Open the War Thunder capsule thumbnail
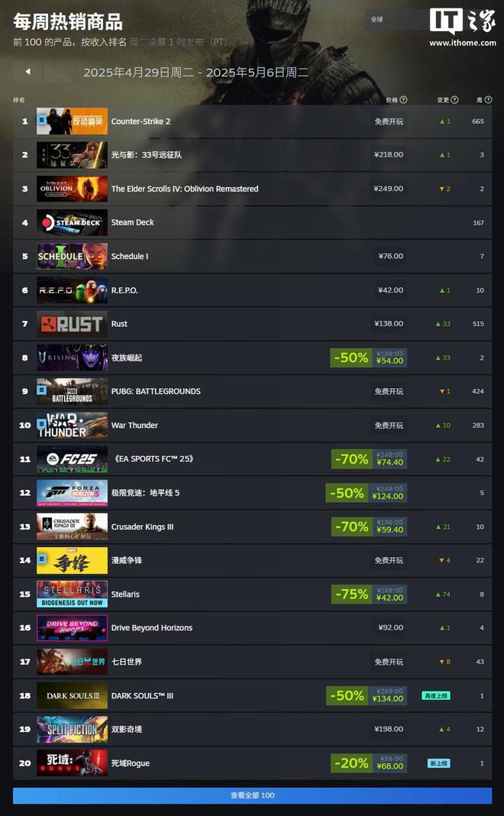 coord(73,425)
